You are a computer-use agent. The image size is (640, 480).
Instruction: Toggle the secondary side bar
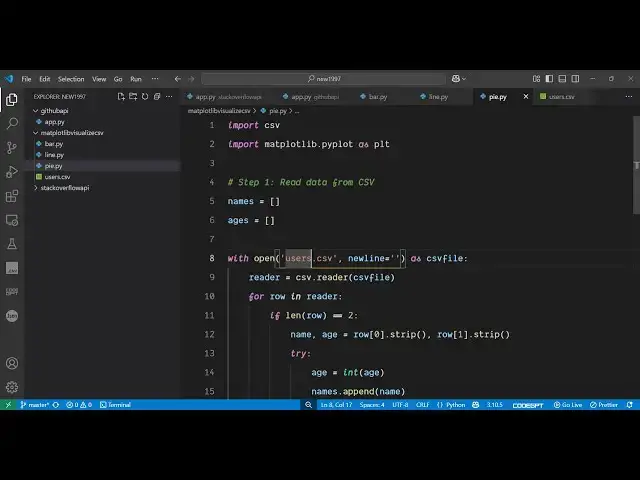(575, 79)
